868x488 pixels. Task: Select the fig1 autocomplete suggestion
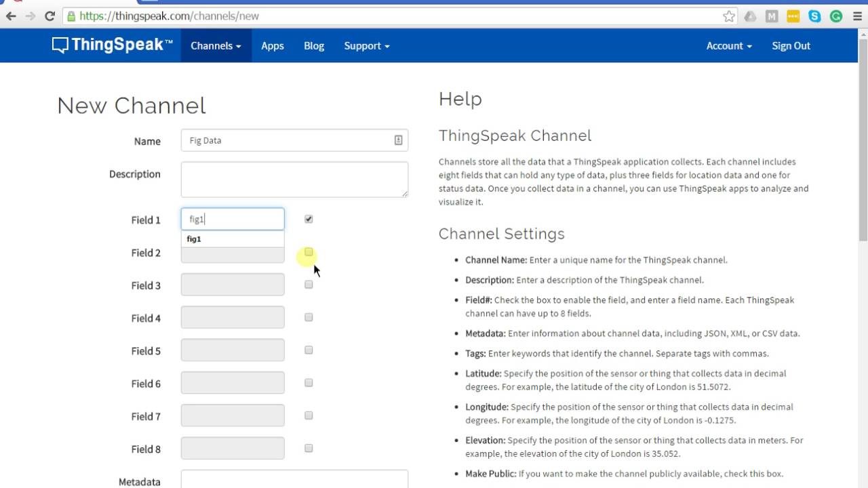[x=233, y=239]
